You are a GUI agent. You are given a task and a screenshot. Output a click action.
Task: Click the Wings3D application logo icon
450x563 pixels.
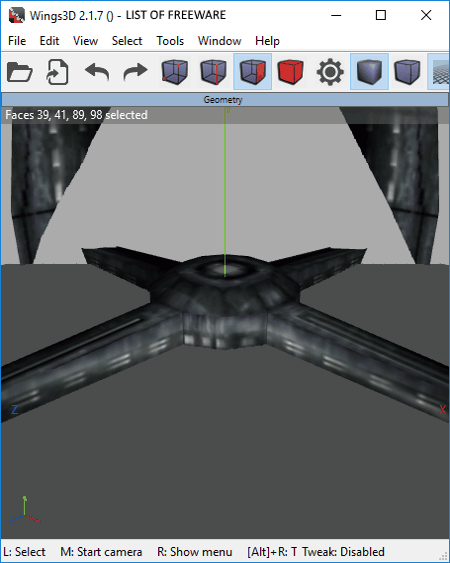point(17,15)
